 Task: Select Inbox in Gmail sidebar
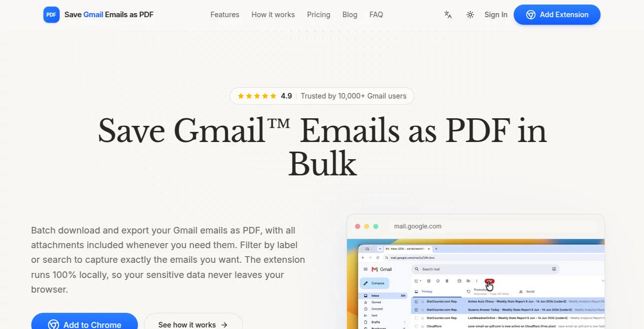click(383, 296)
